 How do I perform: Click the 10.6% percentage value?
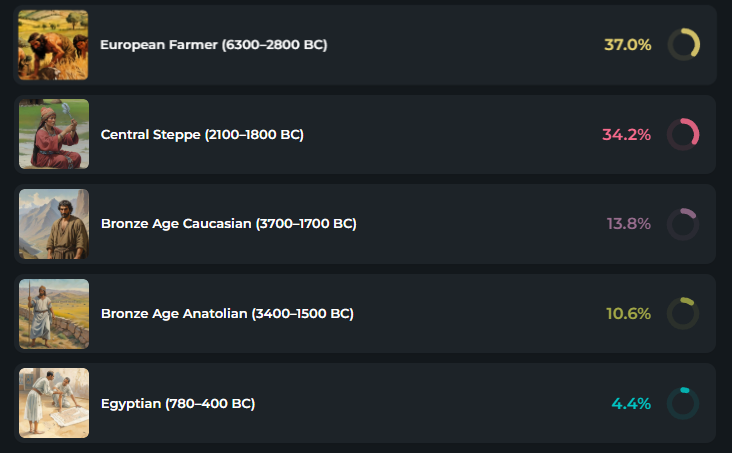[x=628, y=313]
